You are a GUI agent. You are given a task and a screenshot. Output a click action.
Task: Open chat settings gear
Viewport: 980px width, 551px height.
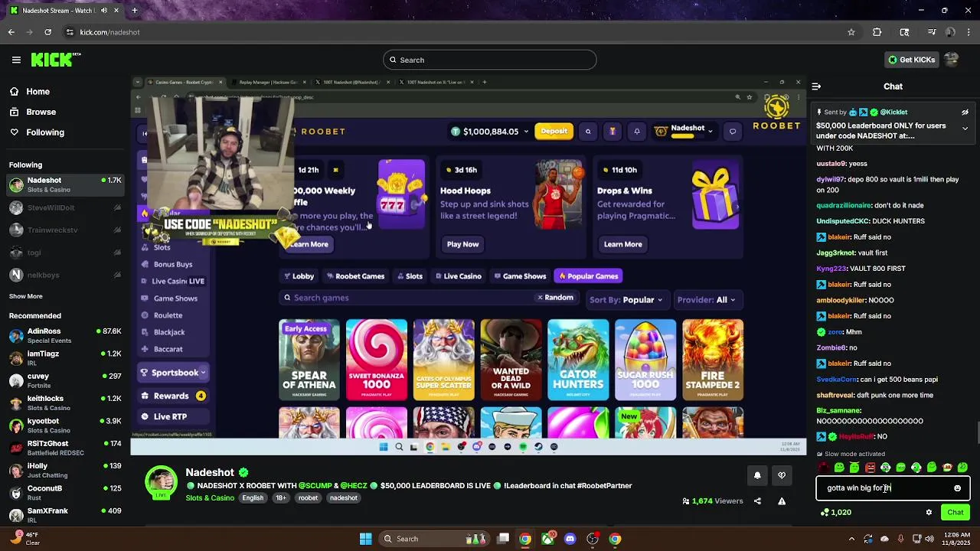[x=929, y=513]
